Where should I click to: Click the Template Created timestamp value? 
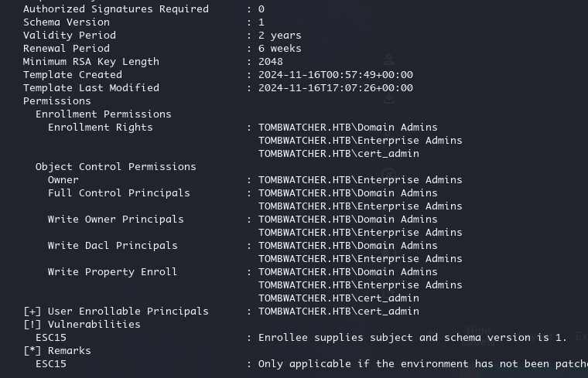click(x=336, y=74)
